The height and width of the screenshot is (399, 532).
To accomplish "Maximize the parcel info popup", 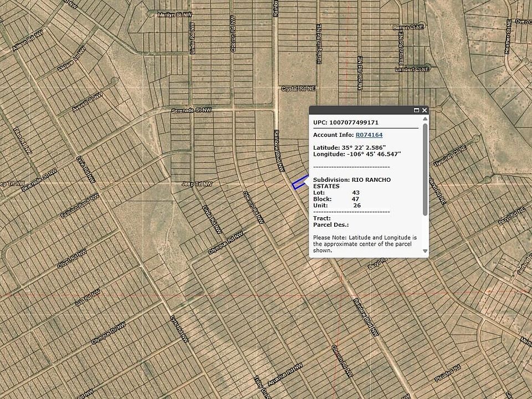I will tap(417, 110).
